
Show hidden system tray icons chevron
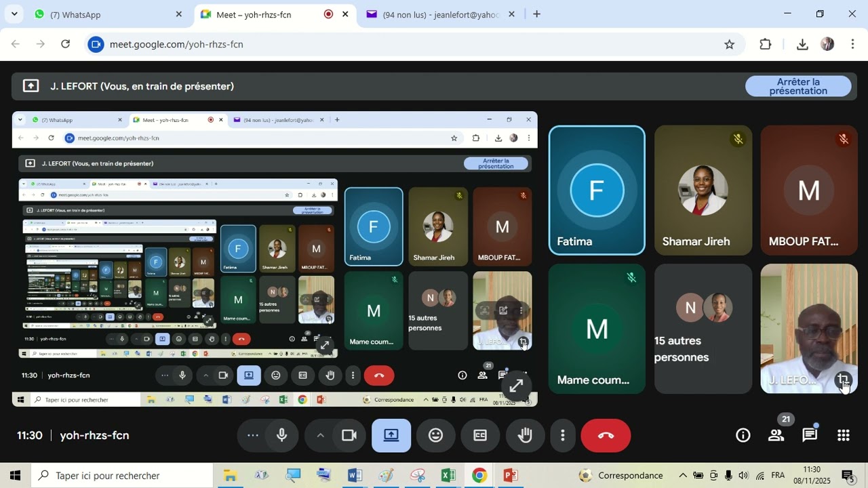(x=683, y=476)
